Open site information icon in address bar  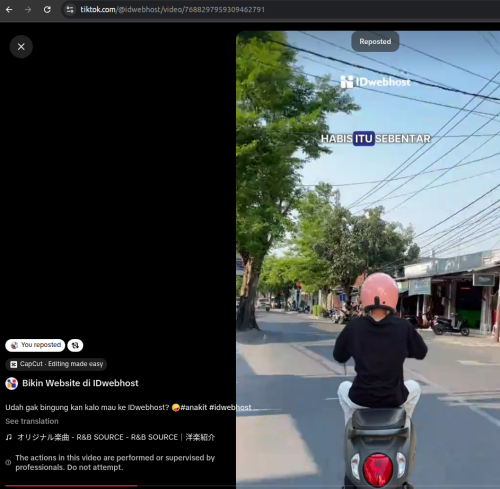click(x=70, y=10)
